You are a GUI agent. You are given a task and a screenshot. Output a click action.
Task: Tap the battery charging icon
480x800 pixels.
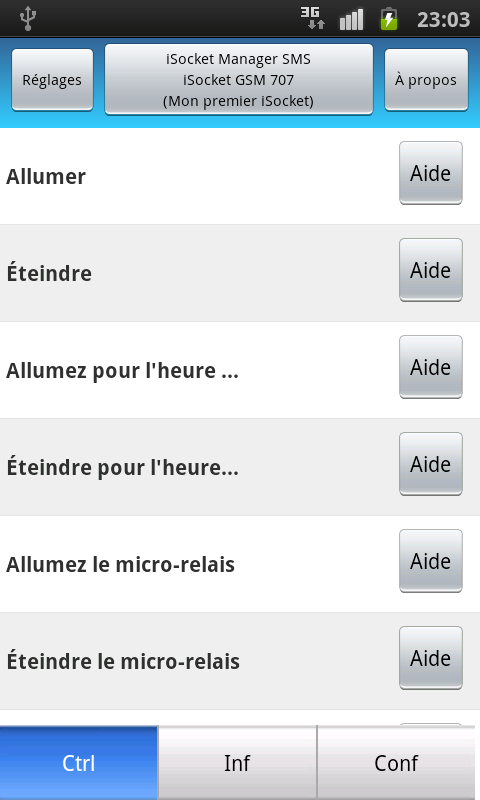click(x=389, y=19)
